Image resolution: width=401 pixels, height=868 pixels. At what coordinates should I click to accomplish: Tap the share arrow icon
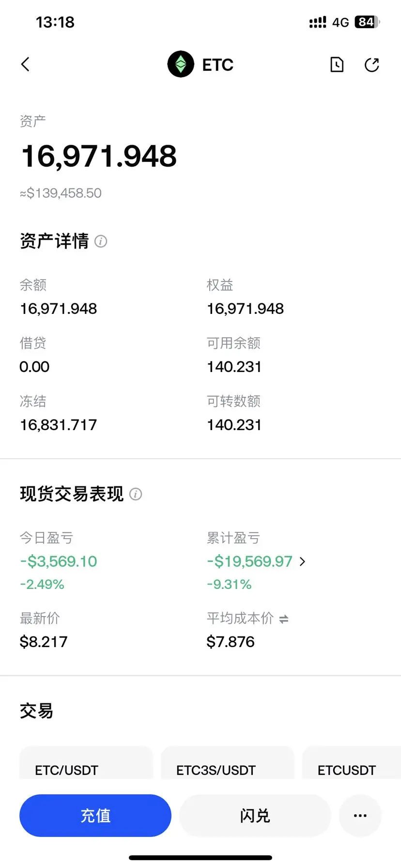pyautogui.click(x=371, y=64)
